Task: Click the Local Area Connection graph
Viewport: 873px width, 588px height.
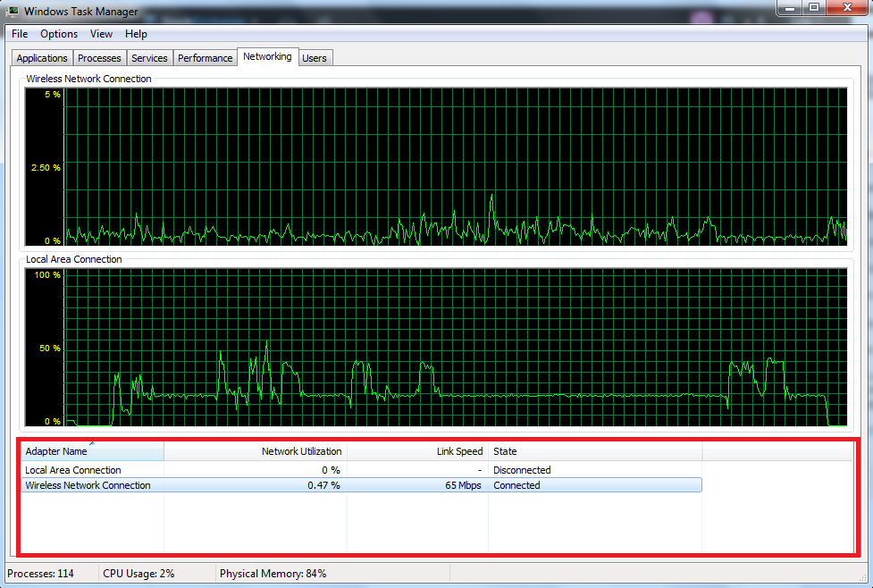Action: [436, 348]
